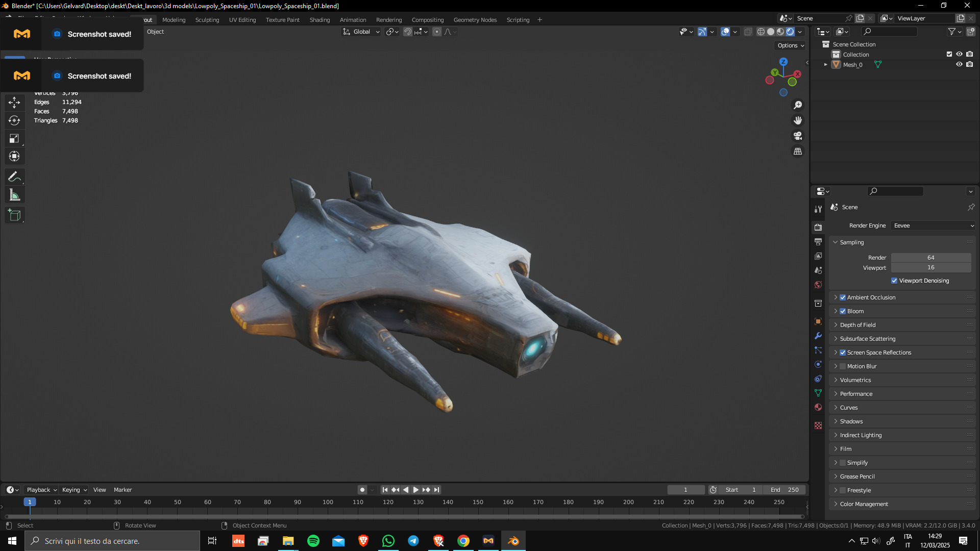The width and height of the screenshot is (980, 551).
Task: Select the Scale tool
Action: [14, 138]
